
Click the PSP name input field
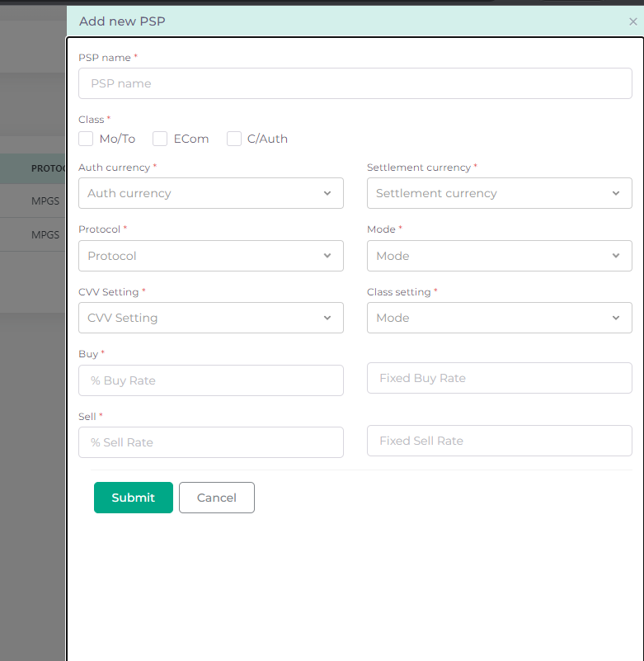(355, 83)
